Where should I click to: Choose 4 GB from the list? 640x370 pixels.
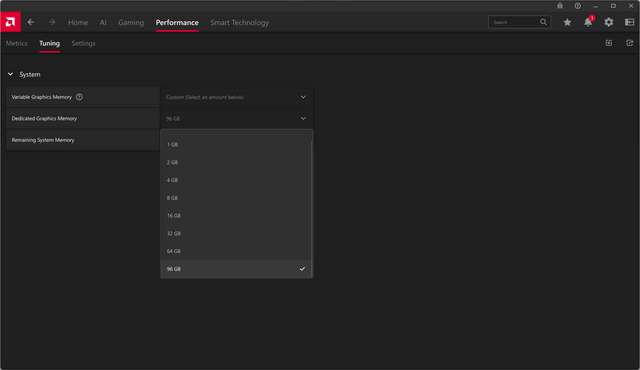[x=236, y=180]
